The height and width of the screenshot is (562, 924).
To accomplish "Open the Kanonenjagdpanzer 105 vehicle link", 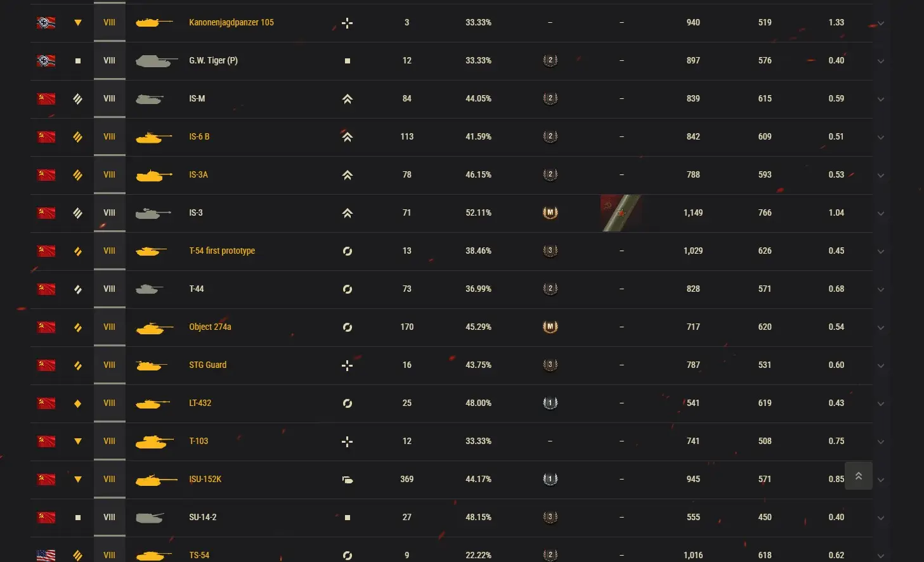I will (x=231, y=22).
